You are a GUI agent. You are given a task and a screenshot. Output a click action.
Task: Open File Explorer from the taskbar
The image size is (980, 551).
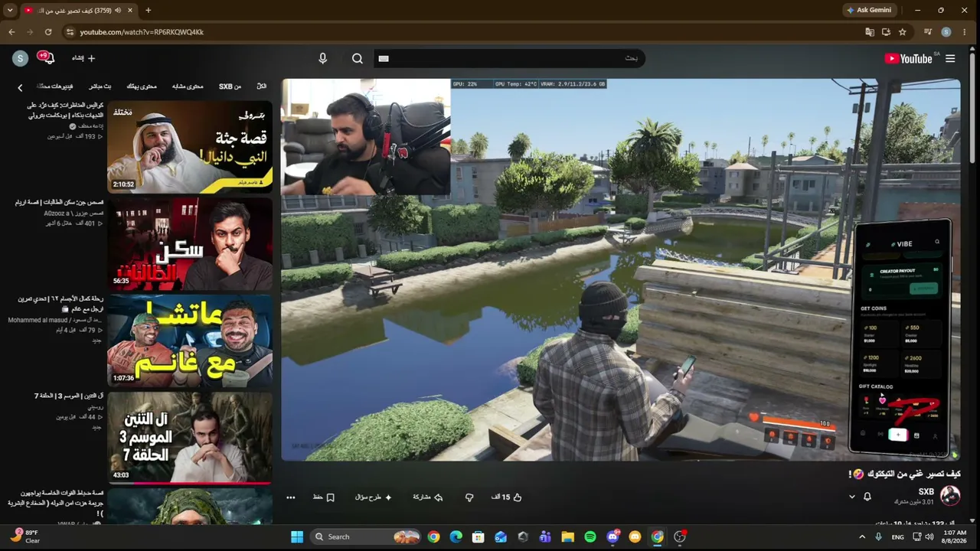pos(567,537)
